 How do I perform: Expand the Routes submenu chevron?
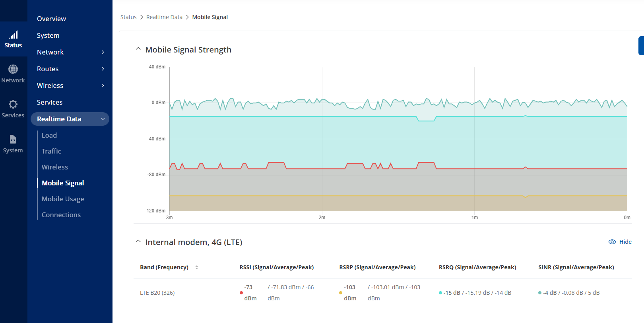pyautogui.click(x=103, y=69)
